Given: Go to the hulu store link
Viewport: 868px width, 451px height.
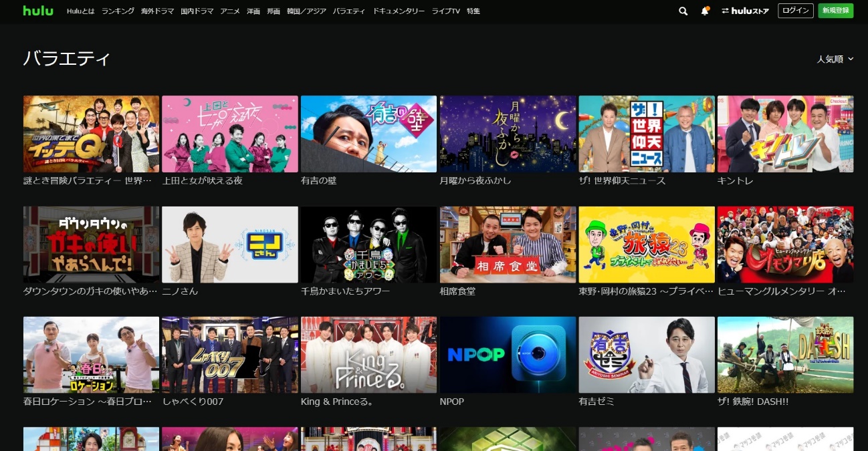Looking at the screenshot, I should (746, 11).
